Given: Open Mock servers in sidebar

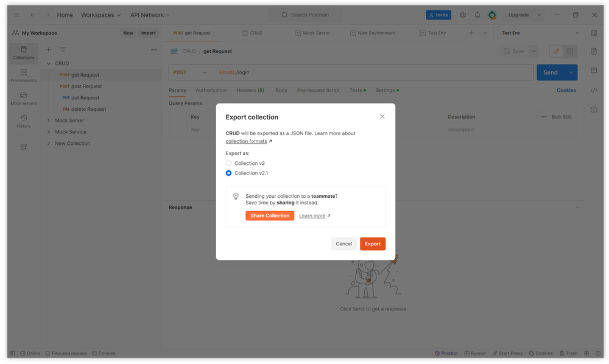Looking at the screenshot, I should 23,99.
